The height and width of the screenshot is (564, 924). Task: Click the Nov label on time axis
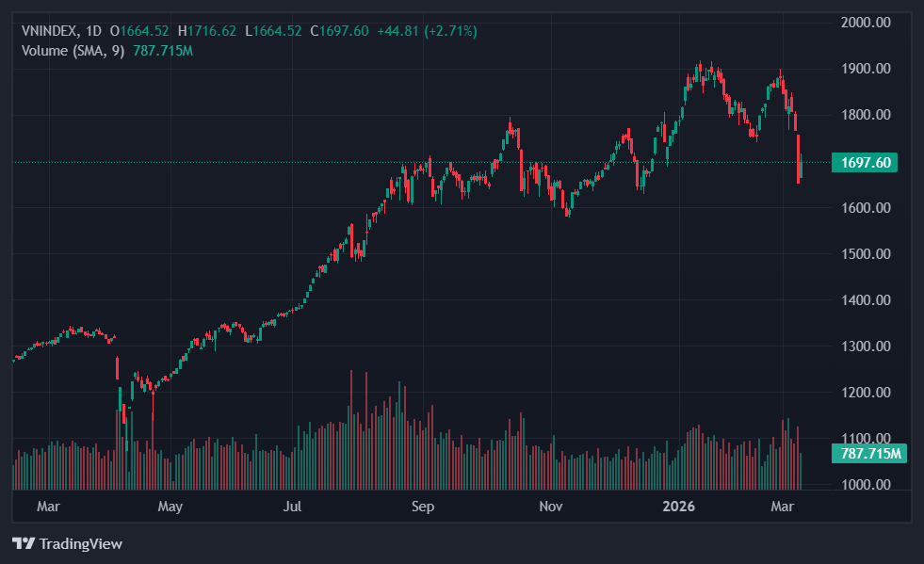click(x=550, y=508)
